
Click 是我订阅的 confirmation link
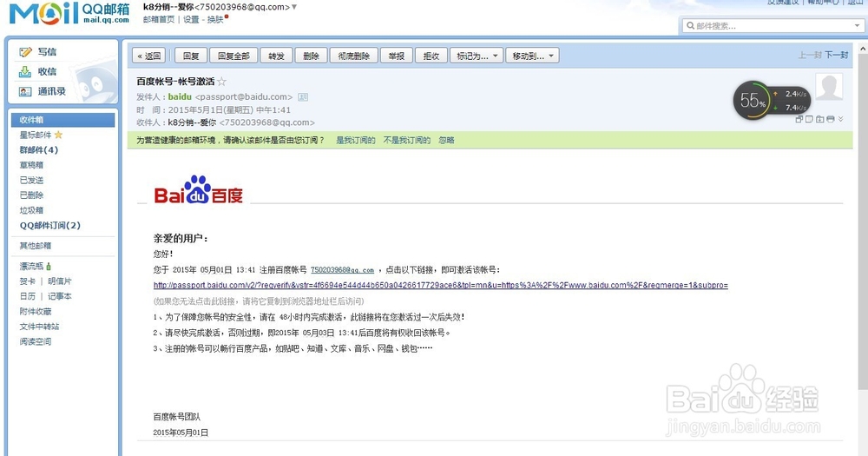[355, 140]
